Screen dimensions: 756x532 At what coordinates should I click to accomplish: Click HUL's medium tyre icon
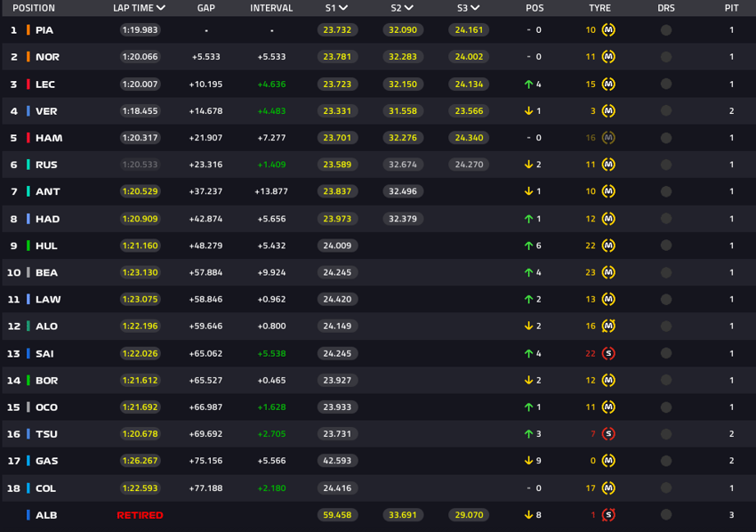[x=608, y=246]
